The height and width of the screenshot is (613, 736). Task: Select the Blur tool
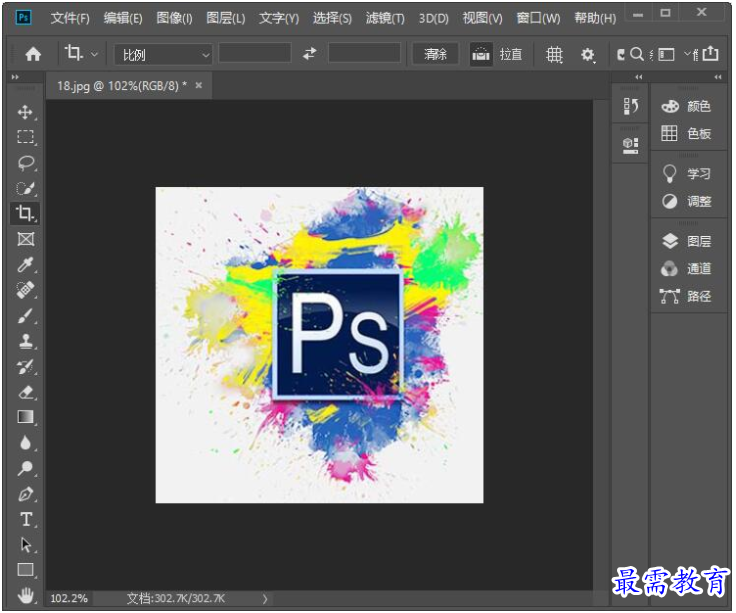click(x=25, y=443)
